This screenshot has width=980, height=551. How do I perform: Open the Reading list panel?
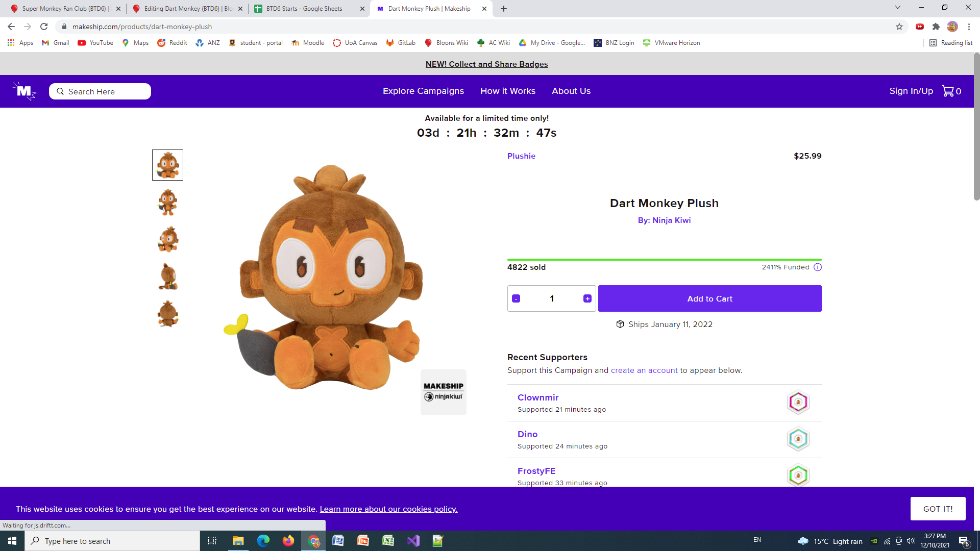tap(951, 43)
